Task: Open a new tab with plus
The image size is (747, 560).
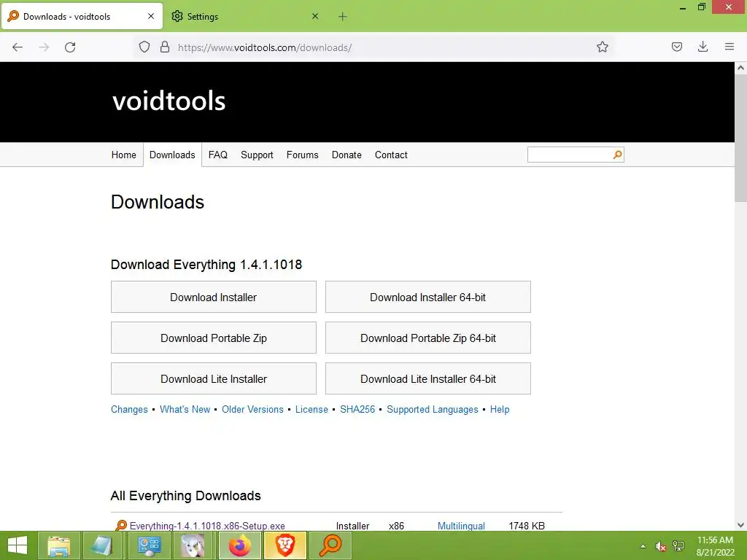Action: [x=343, y=17]
